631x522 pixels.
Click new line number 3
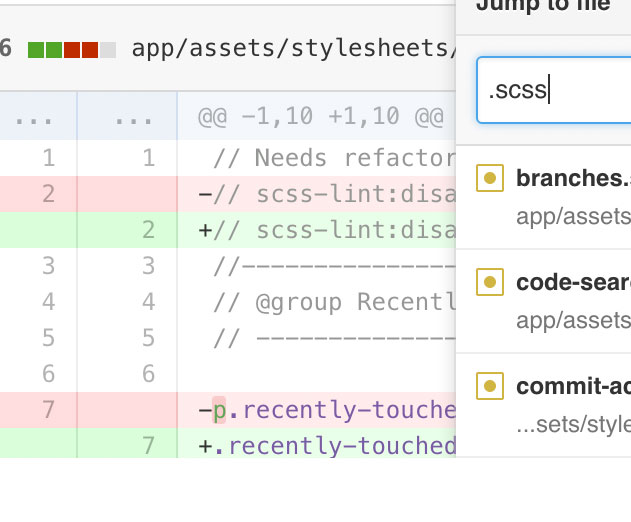point(148,266)
